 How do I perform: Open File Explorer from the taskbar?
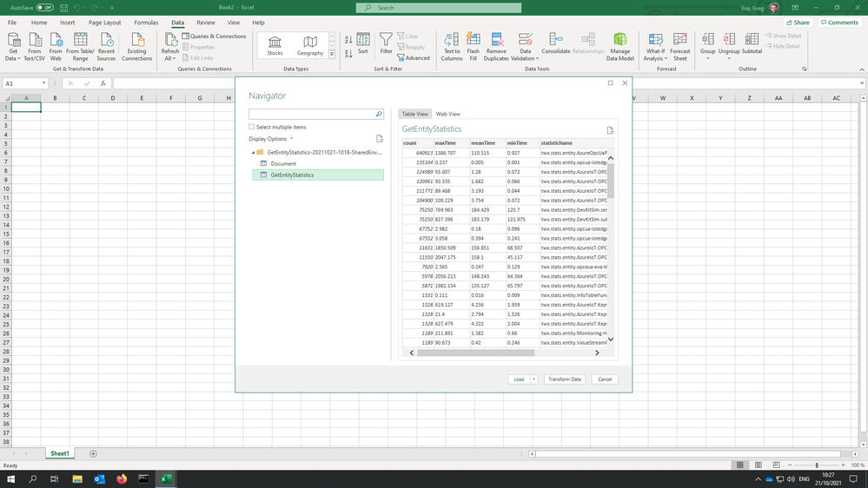click(77, 479)
